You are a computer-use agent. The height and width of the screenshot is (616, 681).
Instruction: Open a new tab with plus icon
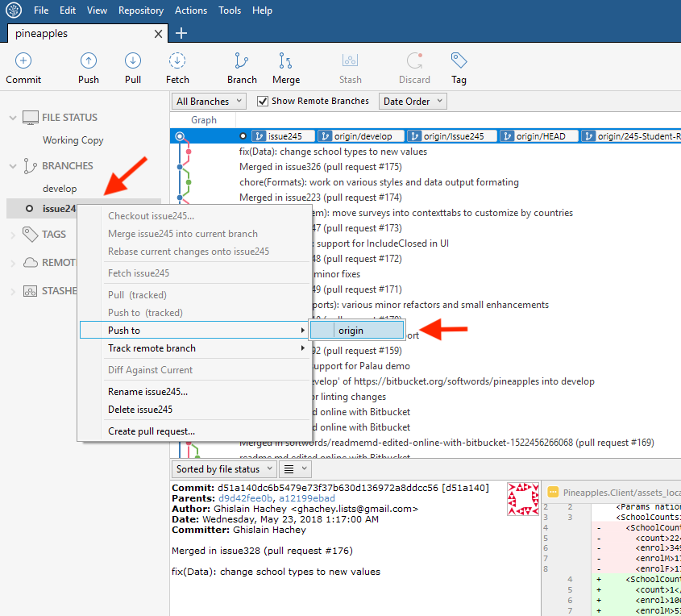coord(181,33)
